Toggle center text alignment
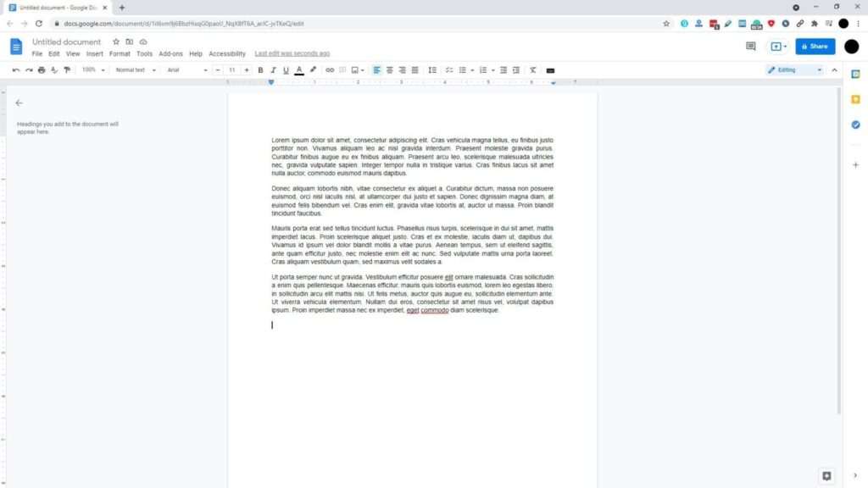The width and height of the screenshot is (868, 488). [390, 70]
